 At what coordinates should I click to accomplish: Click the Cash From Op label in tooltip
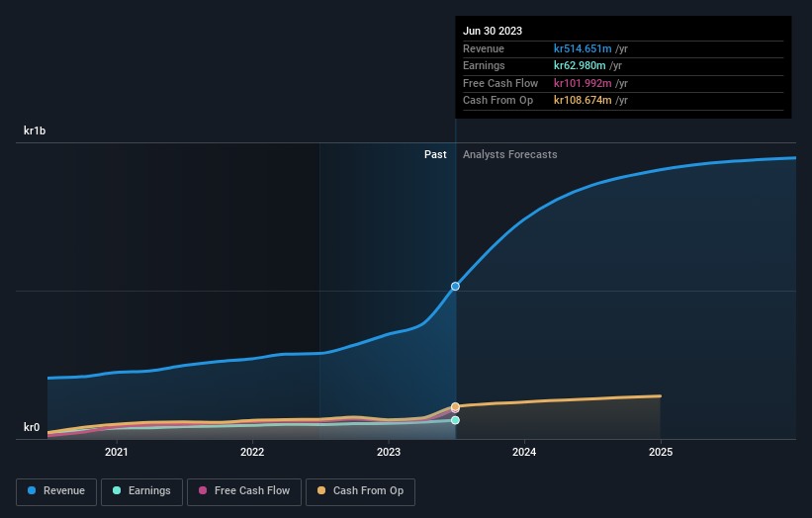click(497, 101)
